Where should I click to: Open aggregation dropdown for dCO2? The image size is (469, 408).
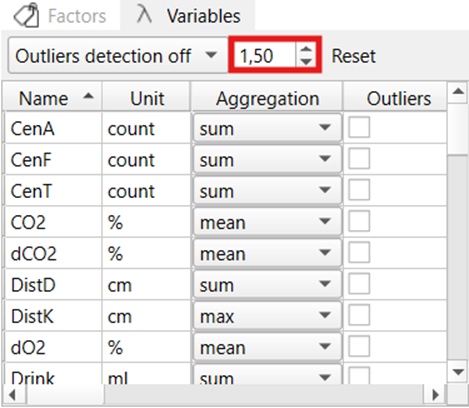coord(267,253)
